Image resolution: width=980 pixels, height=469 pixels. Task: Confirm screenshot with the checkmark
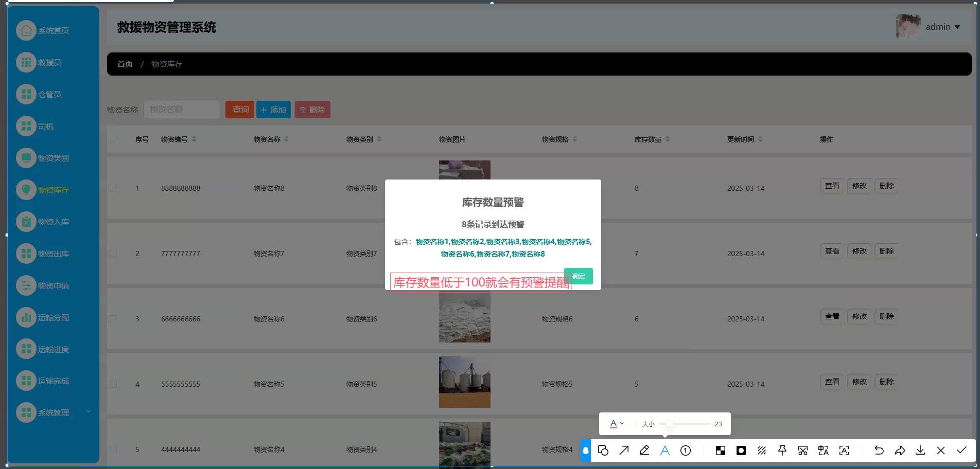961,450
